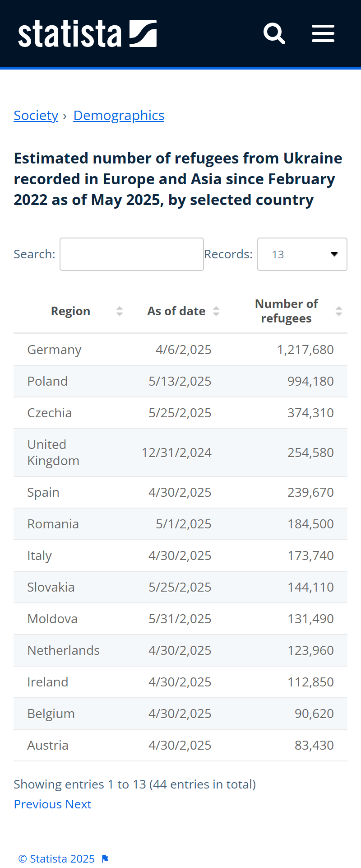Click the flag icon in footer
This screenshot has width=361, height=868.
pyautogui.click(x=105, y=859)
